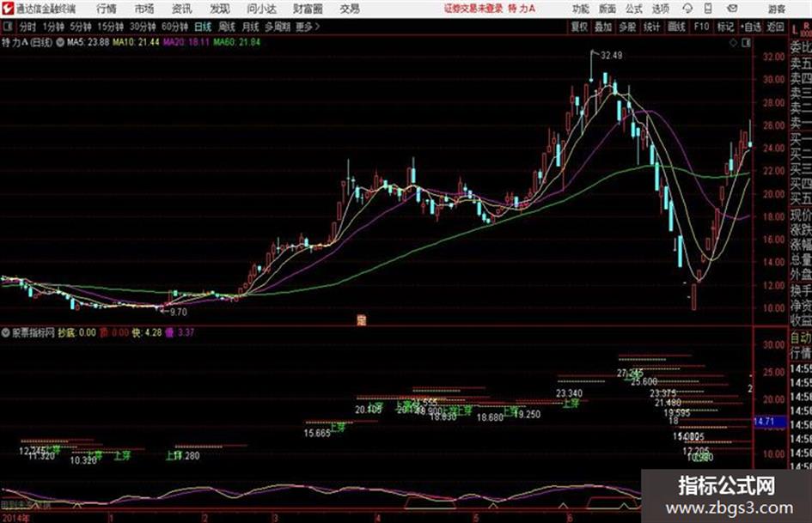
Task: Click the 通达信 app logo icon
Action: [x=8, y=9]
